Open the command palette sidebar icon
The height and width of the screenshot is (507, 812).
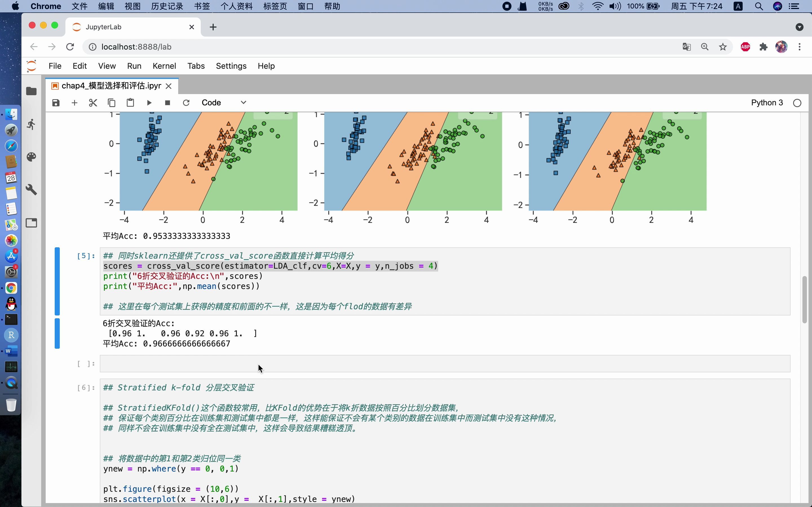point(31,157)
